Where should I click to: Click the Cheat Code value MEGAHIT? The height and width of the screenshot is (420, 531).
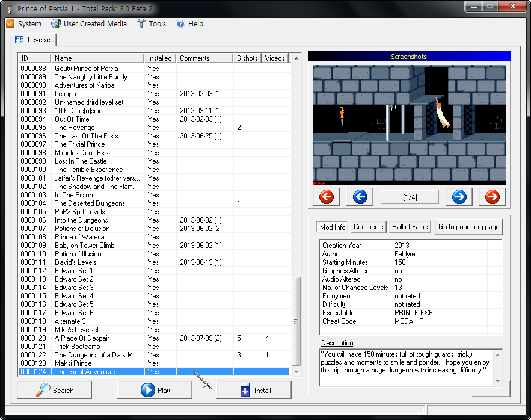409,321
